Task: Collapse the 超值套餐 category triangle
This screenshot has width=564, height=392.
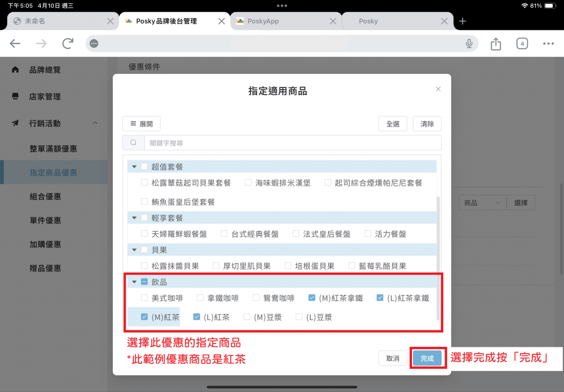Action: (134, 166)
